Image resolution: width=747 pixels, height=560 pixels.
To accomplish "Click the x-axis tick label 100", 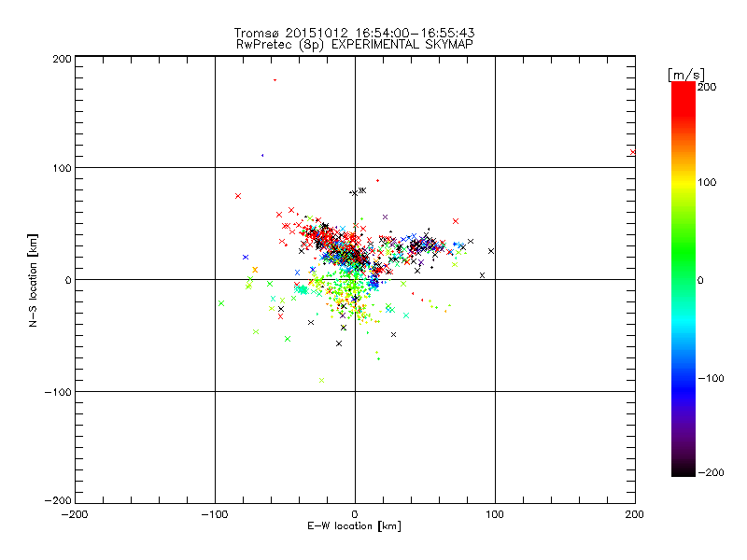I will (495, 514).
